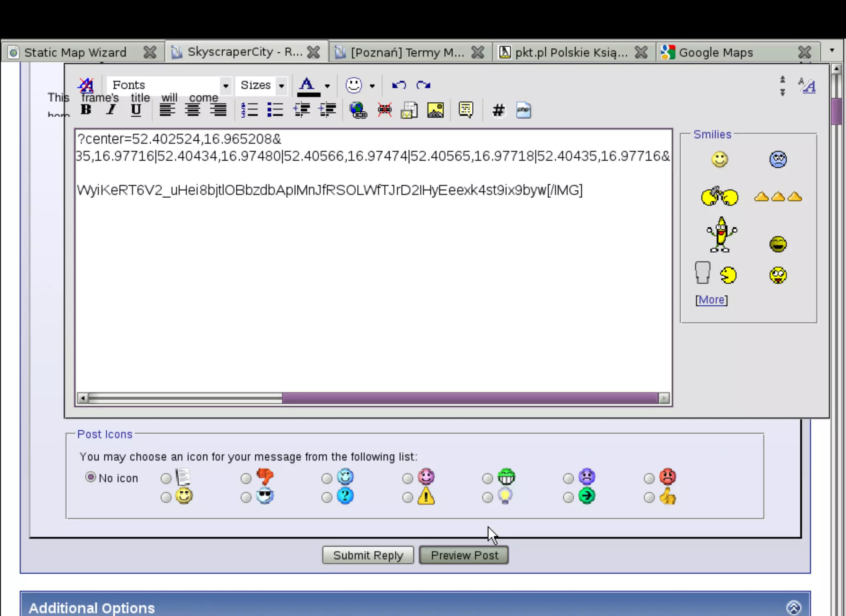Open the More smilies link

[711, 300]
